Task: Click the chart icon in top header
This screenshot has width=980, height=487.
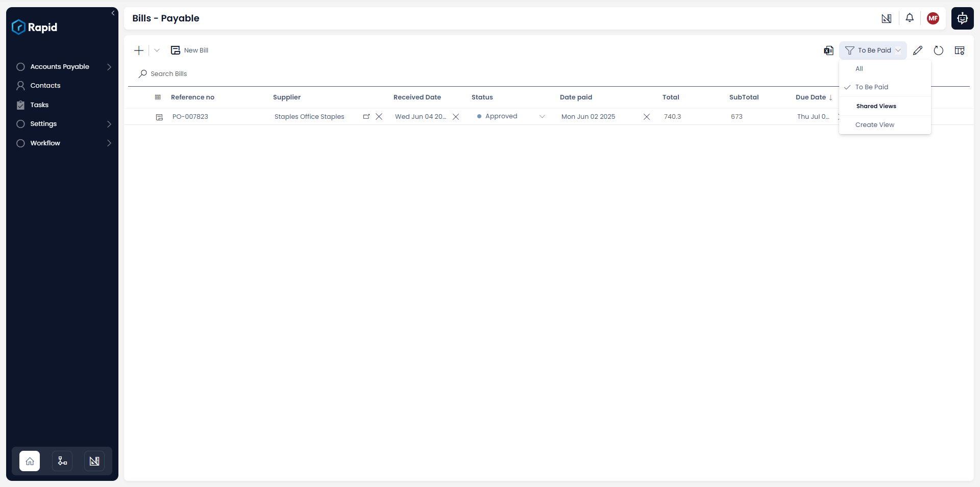Action: (x=887, y=18)
